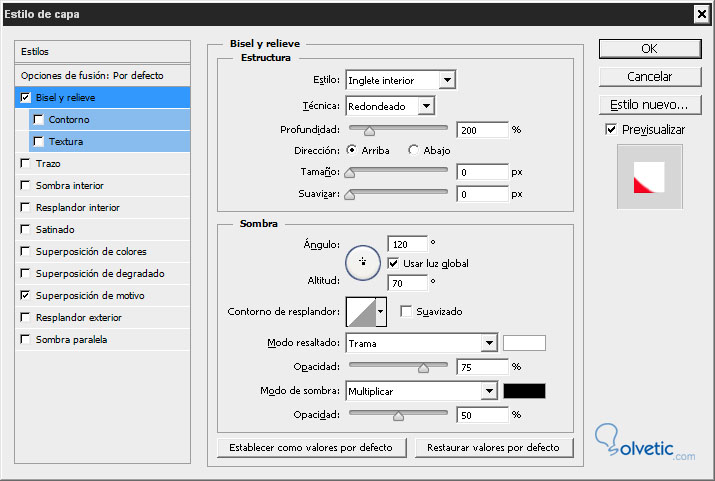
Task: Click Establecer como valores por defecto
Action: [x=311, y=447]
